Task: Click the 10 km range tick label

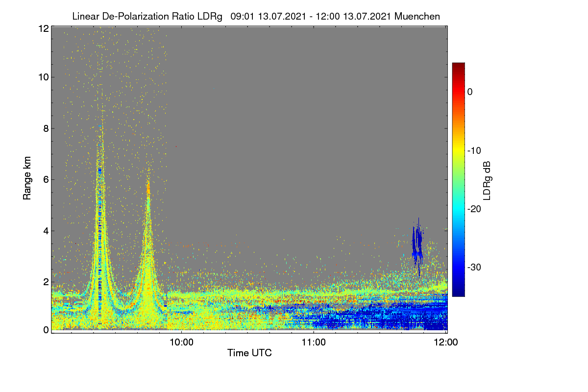Action: (x=43, y=77)
